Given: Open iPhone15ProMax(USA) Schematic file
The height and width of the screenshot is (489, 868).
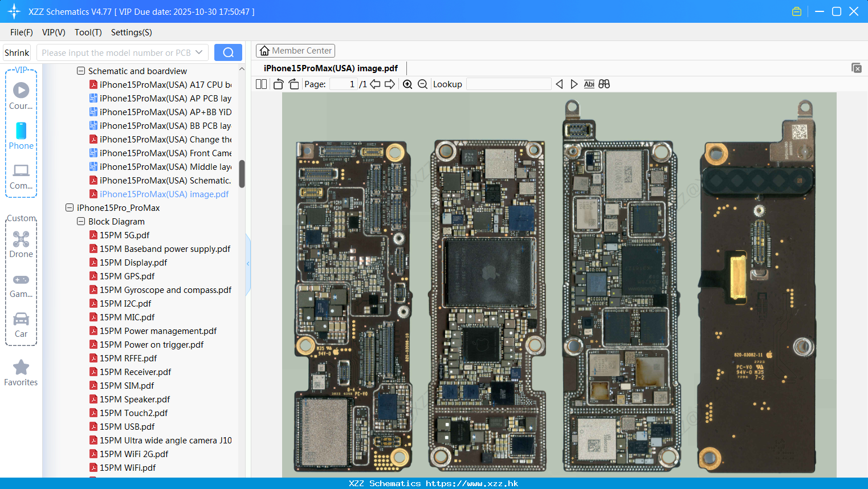Looking at the screenshot, I should coord(160,180).
